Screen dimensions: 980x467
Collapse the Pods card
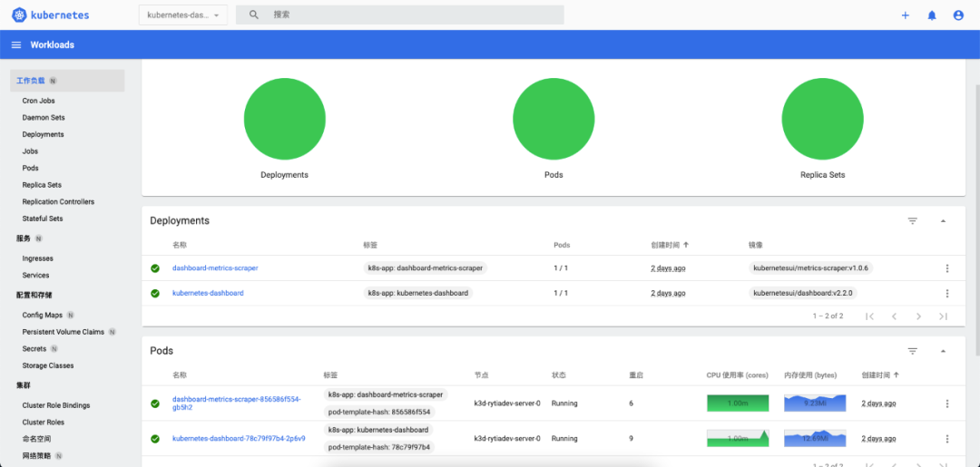(x=943, y=351)
